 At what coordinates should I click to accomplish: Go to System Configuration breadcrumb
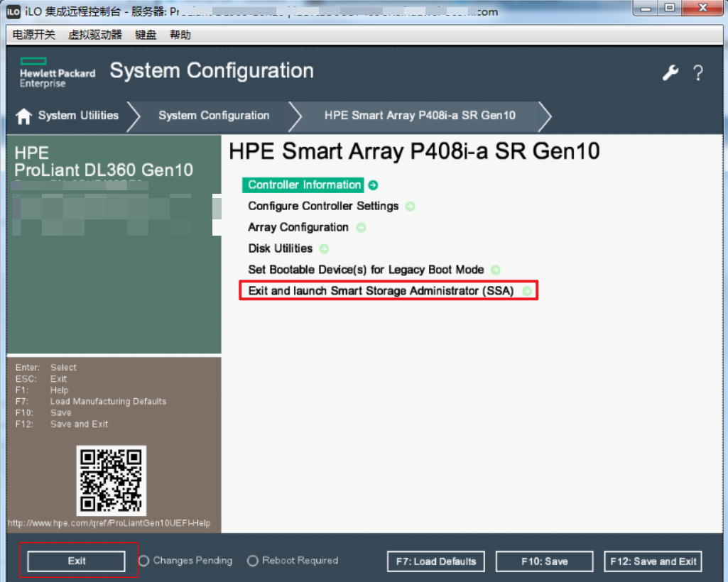(x=214, y=116)
